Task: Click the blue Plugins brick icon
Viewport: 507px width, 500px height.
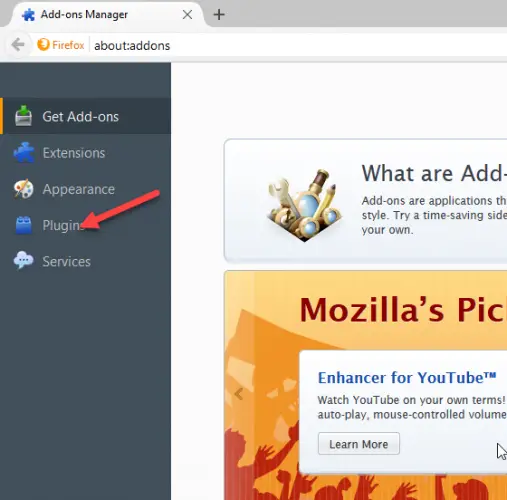Action: click(x=24, y=225)
